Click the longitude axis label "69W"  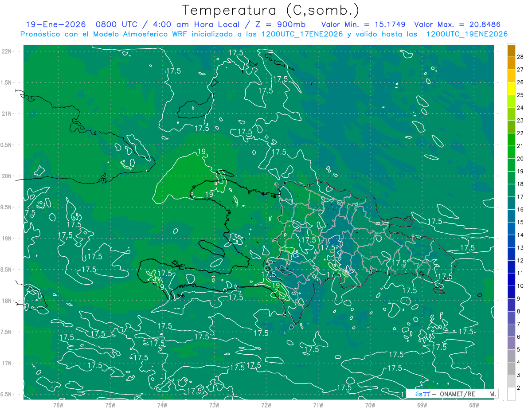tap(422, 404)
